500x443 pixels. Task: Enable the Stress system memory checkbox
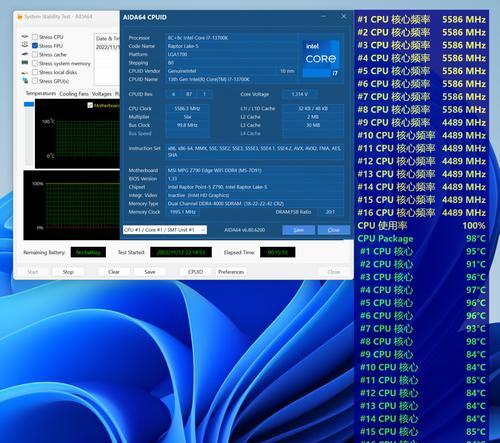click(35, 63)
